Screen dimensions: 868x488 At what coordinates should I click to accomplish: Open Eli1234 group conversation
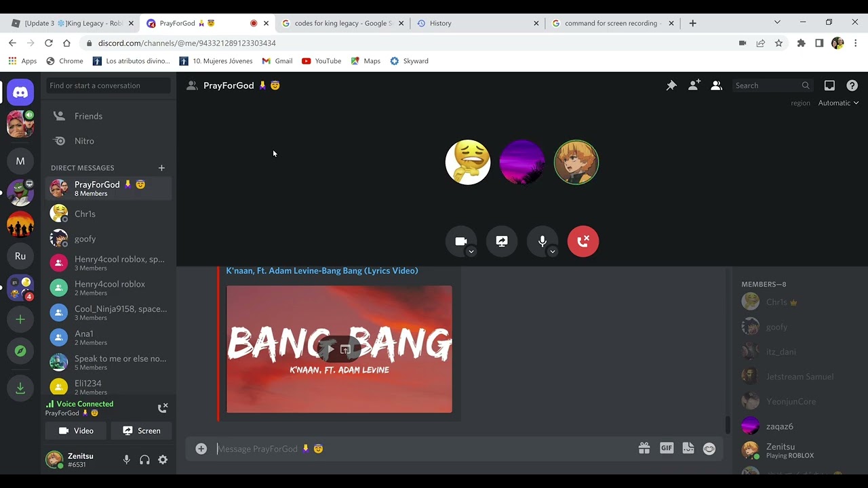tap(108, 387)
